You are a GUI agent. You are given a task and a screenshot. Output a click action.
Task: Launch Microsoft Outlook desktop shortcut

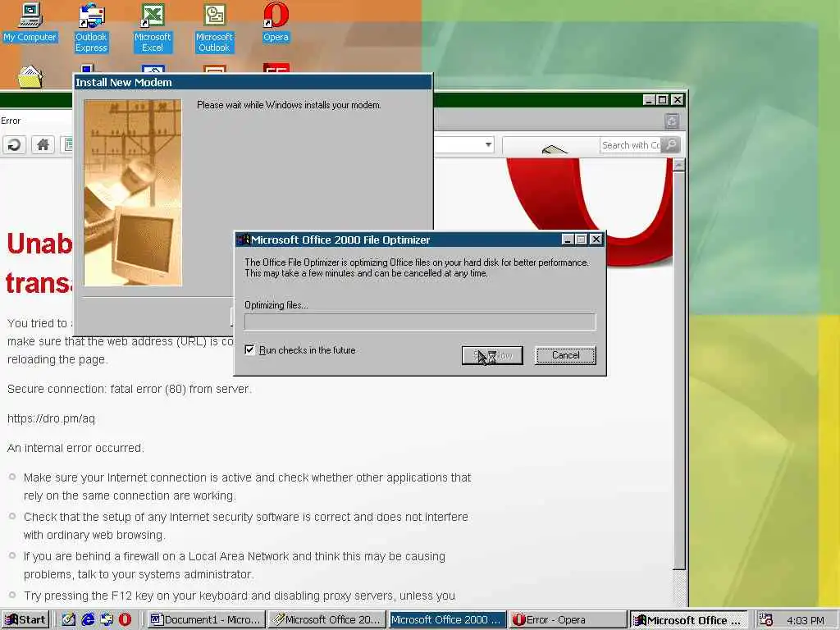click(214, 28)
